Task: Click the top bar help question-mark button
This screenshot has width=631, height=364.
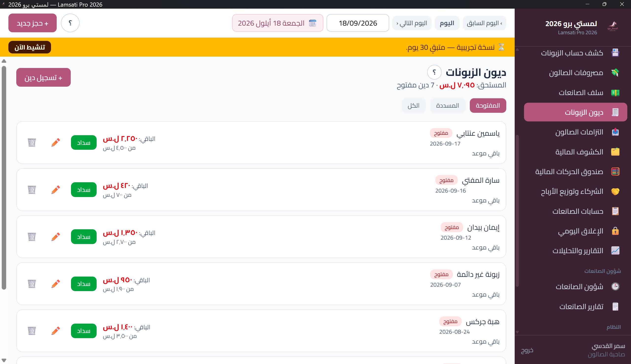Action: coord(70,23)
